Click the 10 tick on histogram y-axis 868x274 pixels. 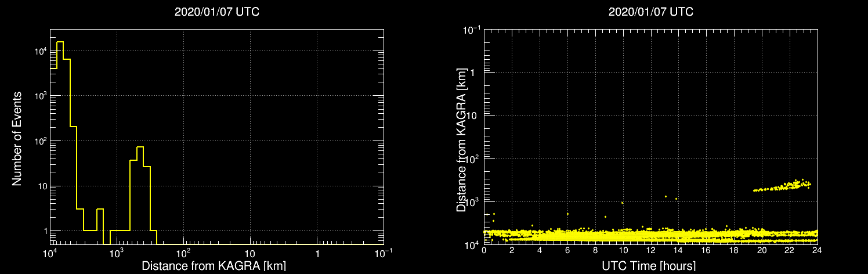click(x=42, y=186)
